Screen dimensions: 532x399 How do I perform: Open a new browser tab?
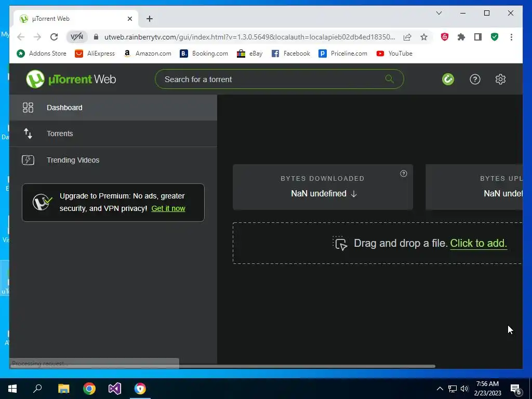[x=150, y=19]
